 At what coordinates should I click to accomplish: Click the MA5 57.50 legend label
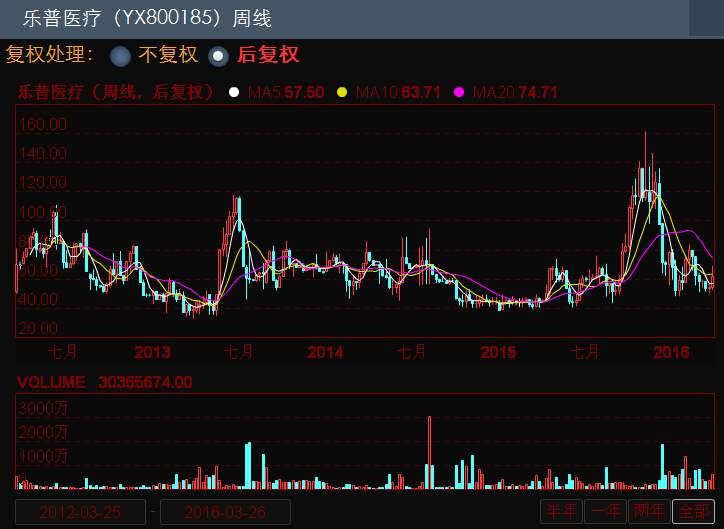click(286, 93)
